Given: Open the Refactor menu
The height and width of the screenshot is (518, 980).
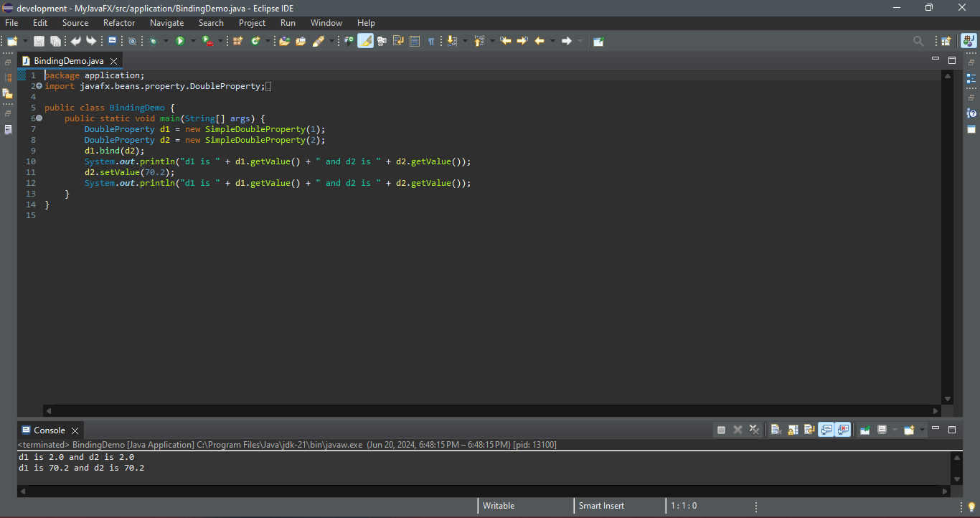Looking at the screenshot, I should 119,23.
